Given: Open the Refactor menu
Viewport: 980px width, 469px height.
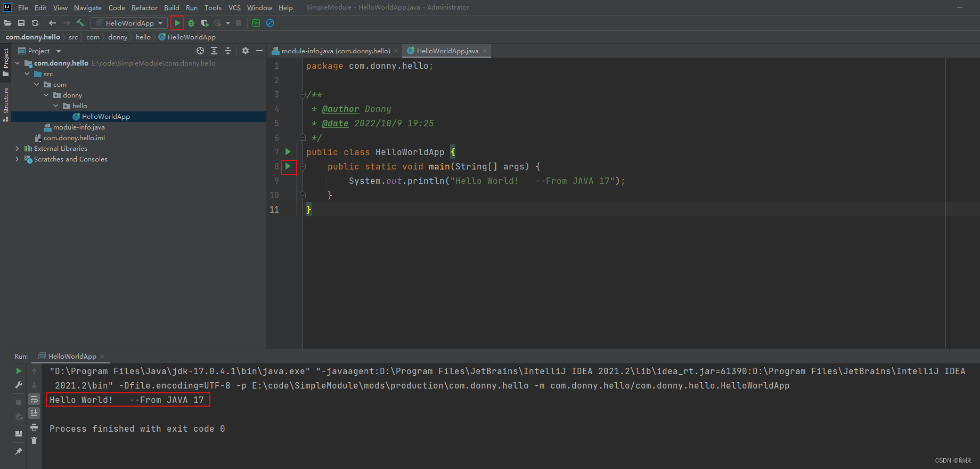Looking at the screenshot, I should pyautogui.click(x=144, y=7).
